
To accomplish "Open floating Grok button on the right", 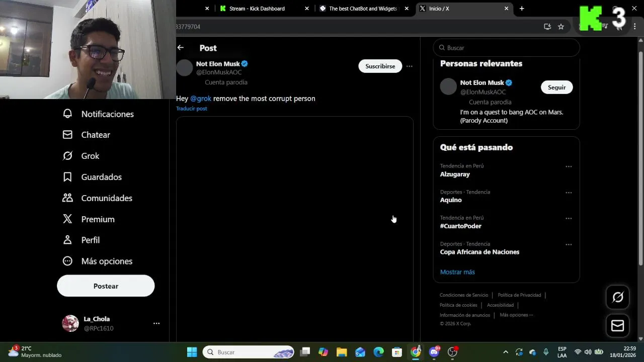I will (617, 298).
